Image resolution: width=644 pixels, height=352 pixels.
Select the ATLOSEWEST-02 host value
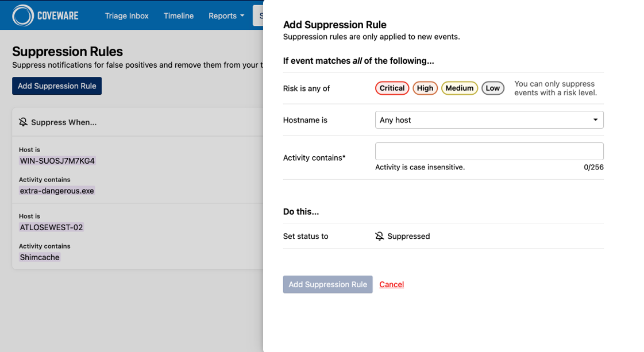[51, 227]
